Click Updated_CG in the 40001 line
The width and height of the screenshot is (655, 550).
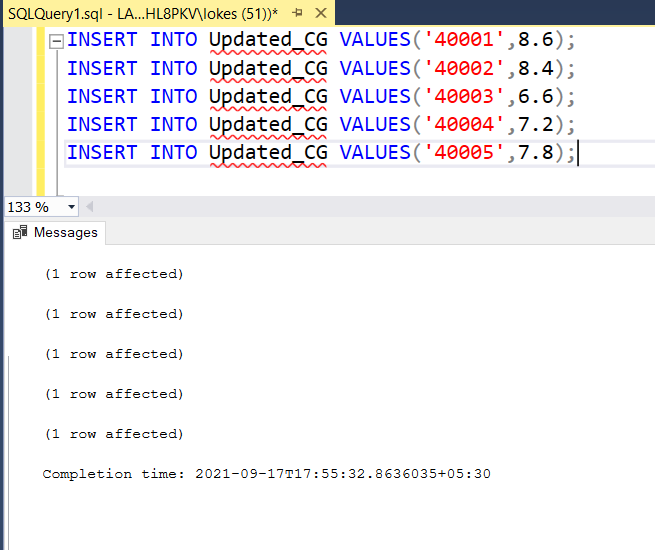coord(268,41)
